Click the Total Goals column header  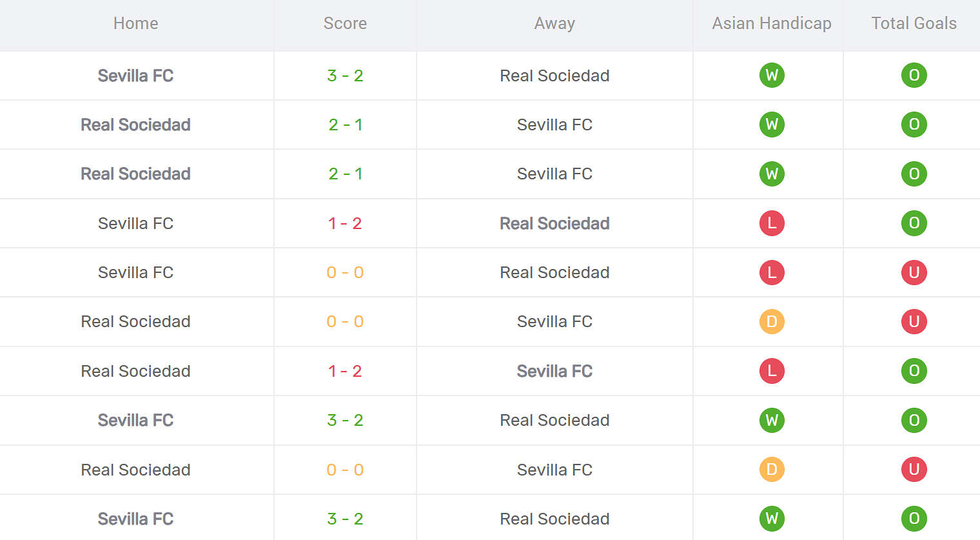click(914, 23)
